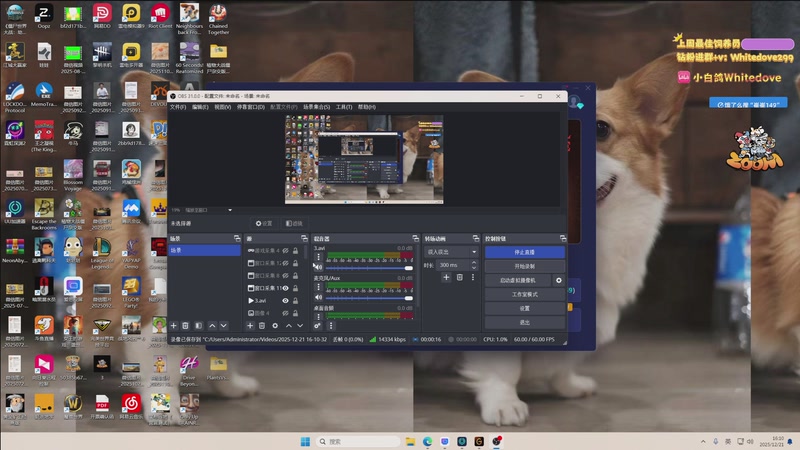The width and height of the screenshot is (800, 450).
Task: Click the start recording button in controls
Action: tap(524, 266)
